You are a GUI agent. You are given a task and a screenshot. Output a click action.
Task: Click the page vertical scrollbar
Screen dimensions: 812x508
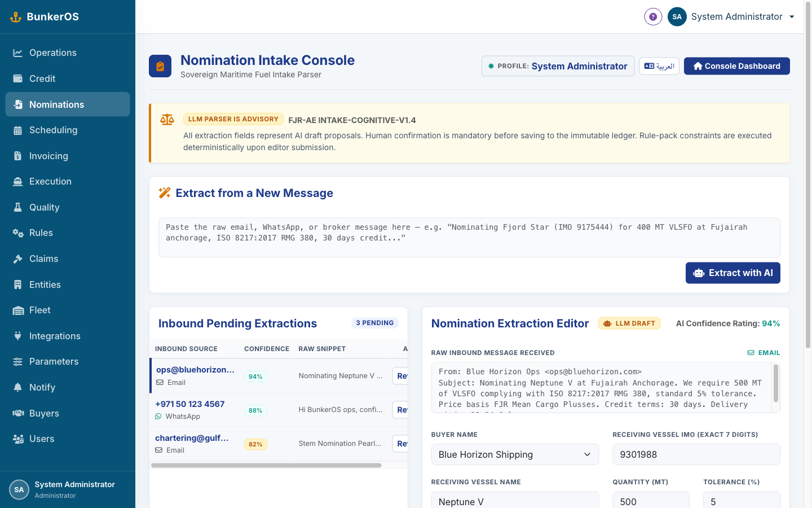[808, 175]
